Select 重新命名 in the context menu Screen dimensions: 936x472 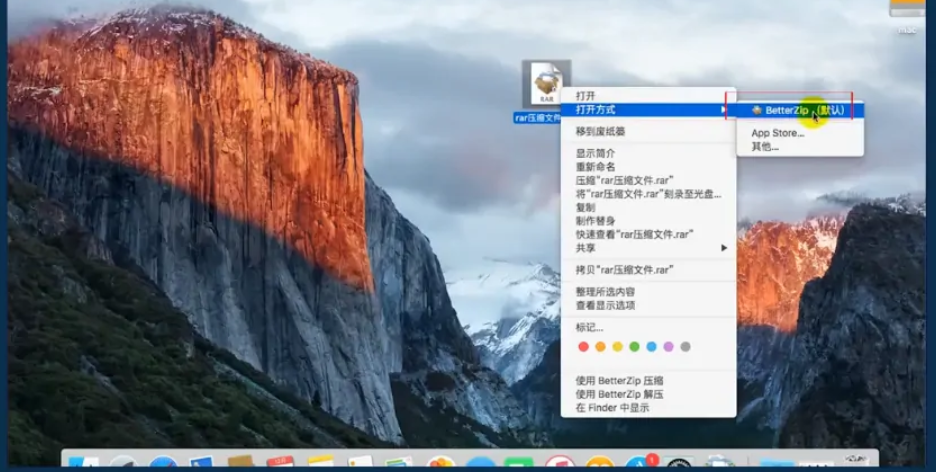(x=595, y=167)
